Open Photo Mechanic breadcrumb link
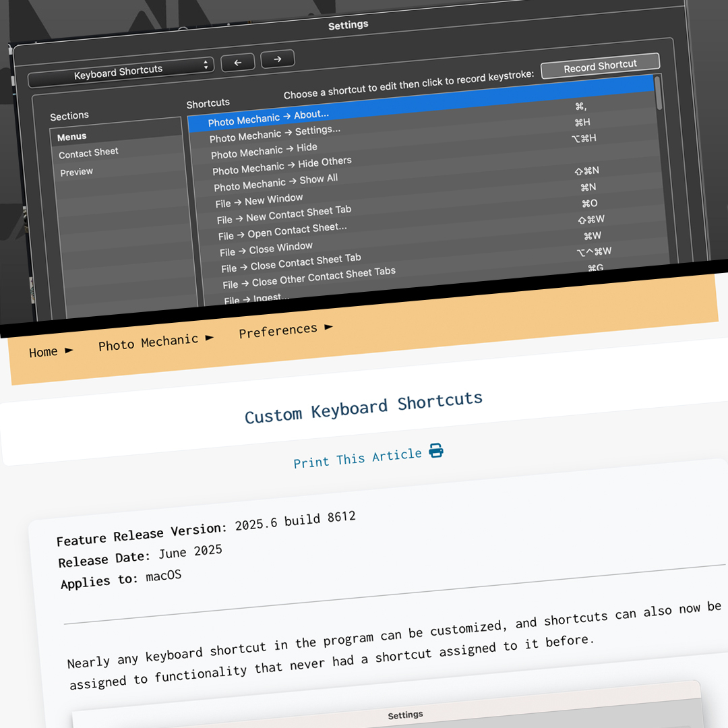The image size is (728, 728). pos(148,342)
